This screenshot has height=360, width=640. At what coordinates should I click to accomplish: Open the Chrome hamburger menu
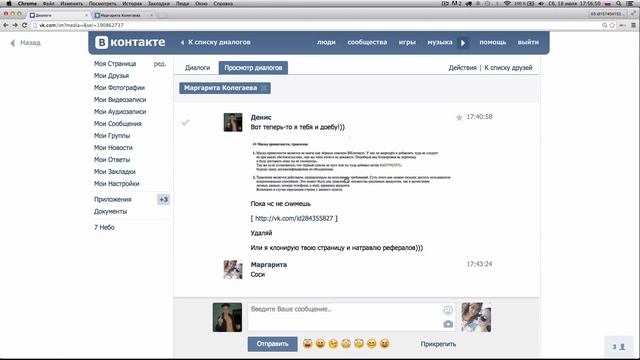click(x=633, y=25)
